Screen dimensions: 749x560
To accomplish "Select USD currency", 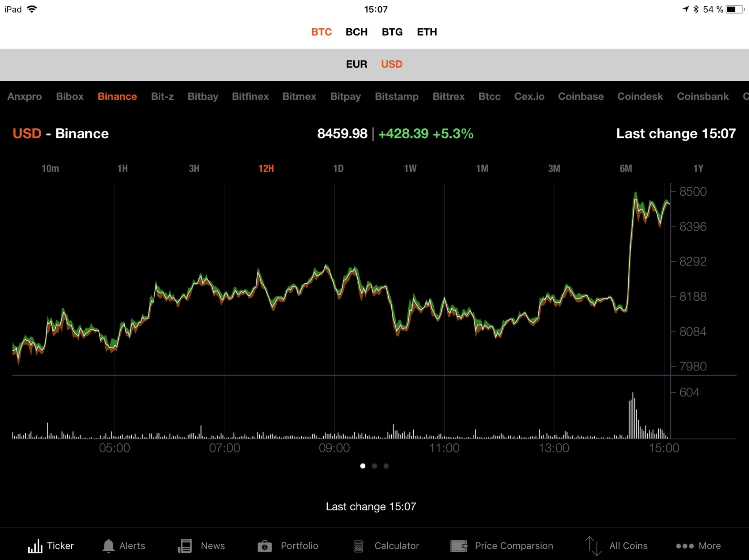I will click(392, 64).
